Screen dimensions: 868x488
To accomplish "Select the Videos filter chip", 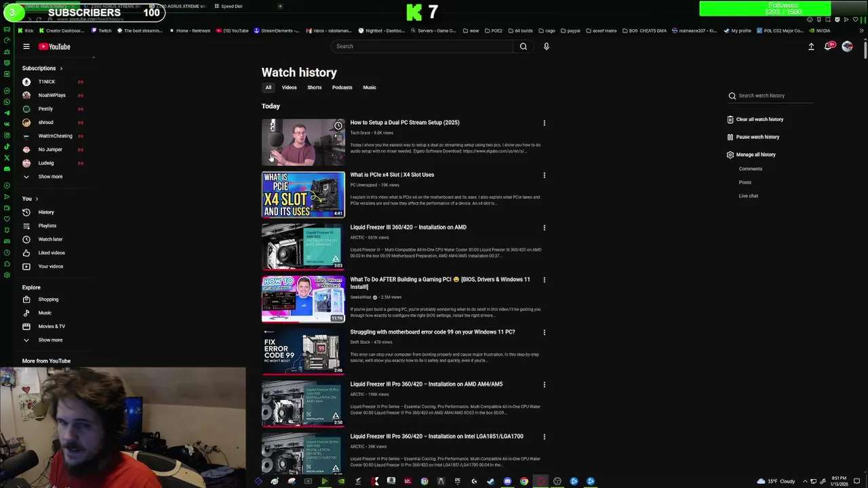I will pos(290,87).
